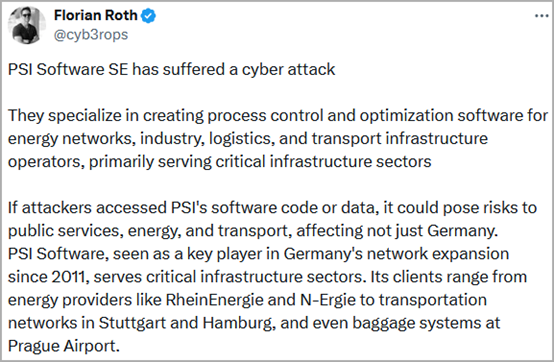Open the @cyb3rops handle link
554x362 pixels.
(91, 35)
